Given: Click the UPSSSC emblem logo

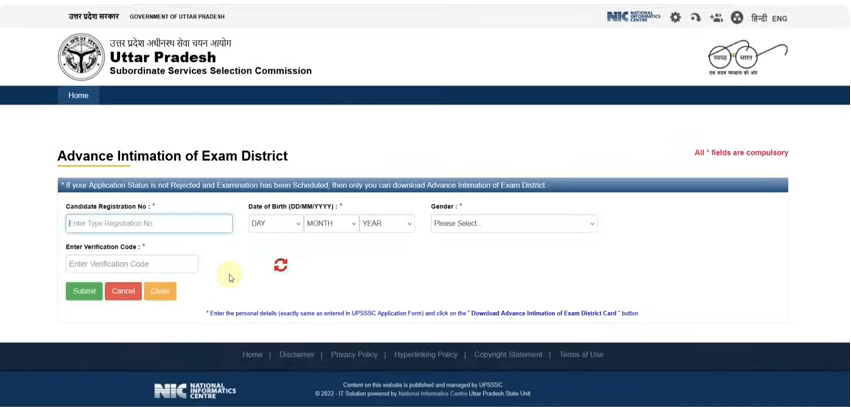Looking at the screenshot, I should 81,57.
